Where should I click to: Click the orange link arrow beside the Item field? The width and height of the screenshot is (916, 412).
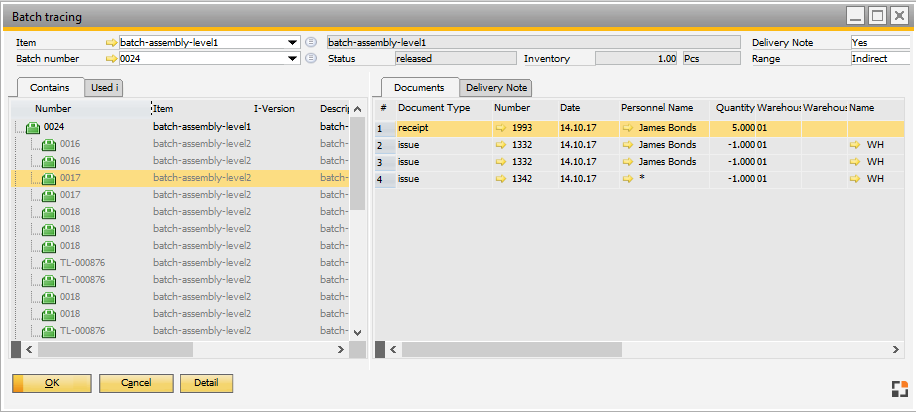click(x=111, y=43)
